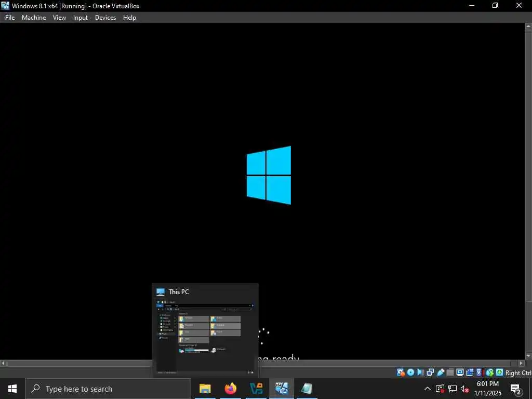
Task: Click the horizontal scrollbar left arrow
Action: click(x=3, y=363)
